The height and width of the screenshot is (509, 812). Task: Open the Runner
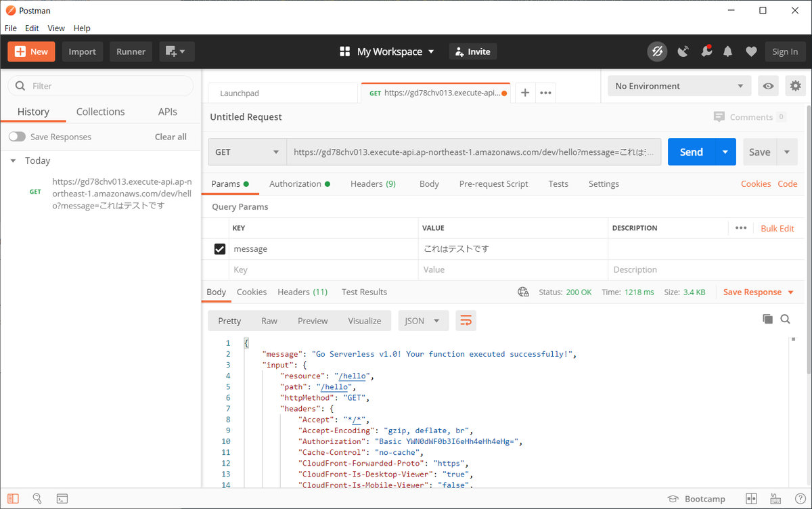click(131, 51)
